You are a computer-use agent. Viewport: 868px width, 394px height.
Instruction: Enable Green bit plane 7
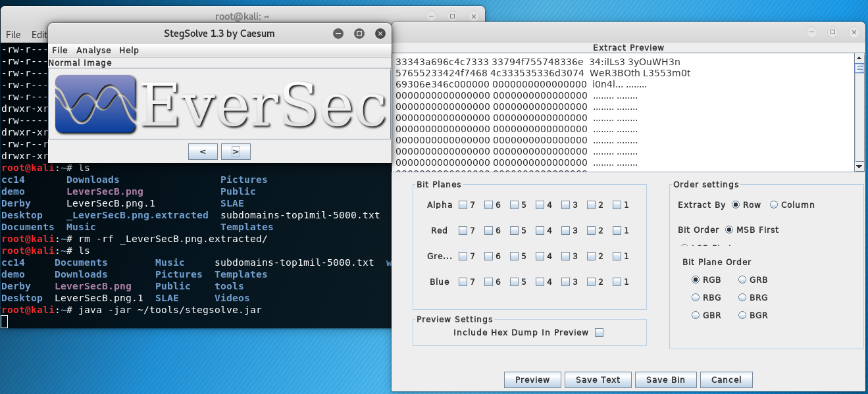pyautogui.click(x=463, y=256)
